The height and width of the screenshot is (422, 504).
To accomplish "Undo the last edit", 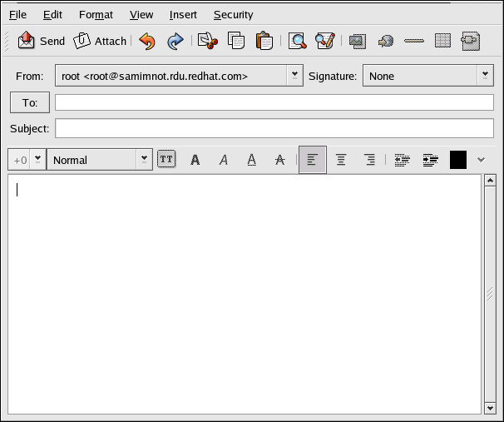I will (x=147, y=41).
